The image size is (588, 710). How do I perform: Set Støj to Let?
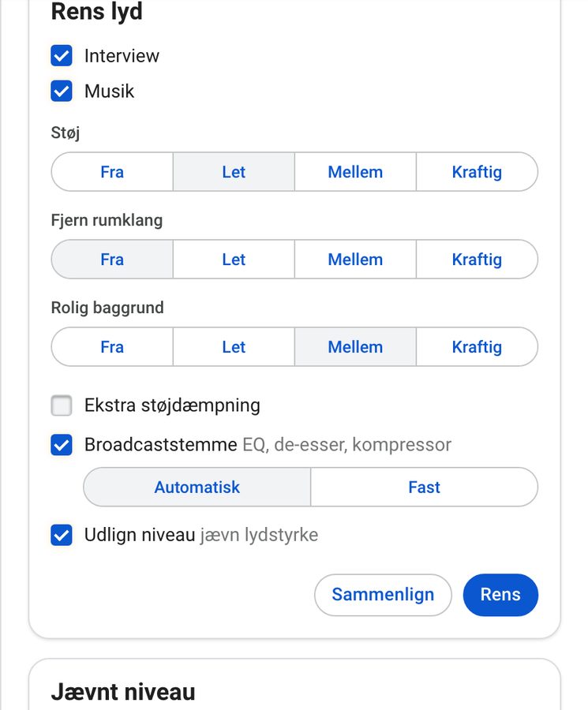click(x=234, y=172)
